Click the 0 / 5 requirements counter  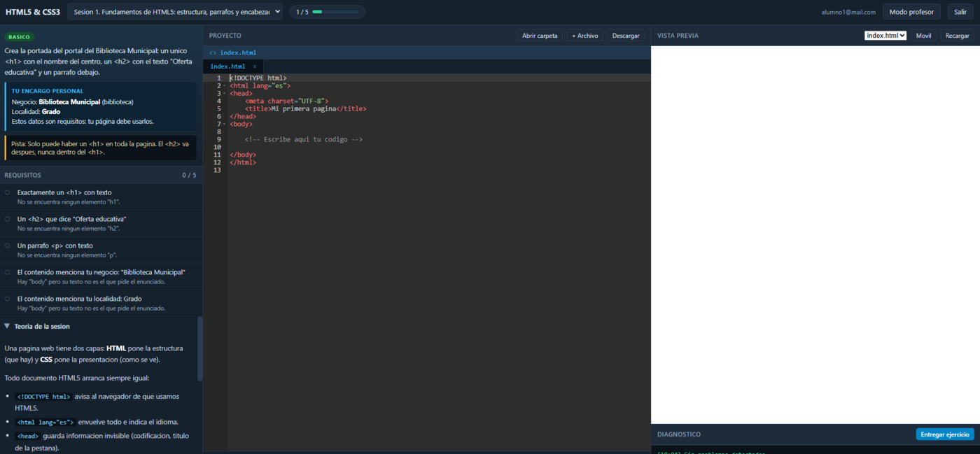coord(189,175)
